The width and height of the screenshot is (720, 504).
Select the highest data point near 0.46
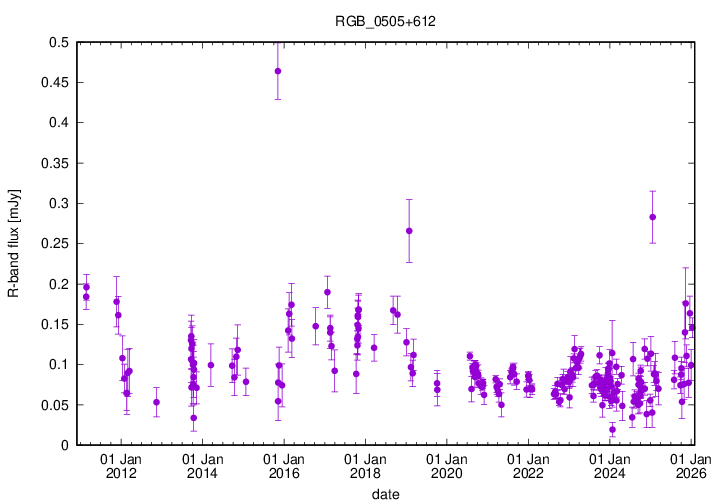tap(278, 71)
